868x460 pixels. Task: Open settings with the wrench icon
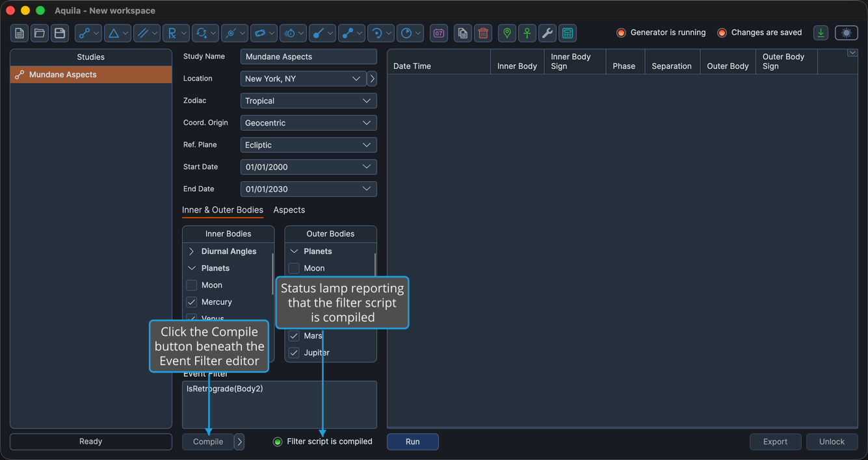pos(547,33)
